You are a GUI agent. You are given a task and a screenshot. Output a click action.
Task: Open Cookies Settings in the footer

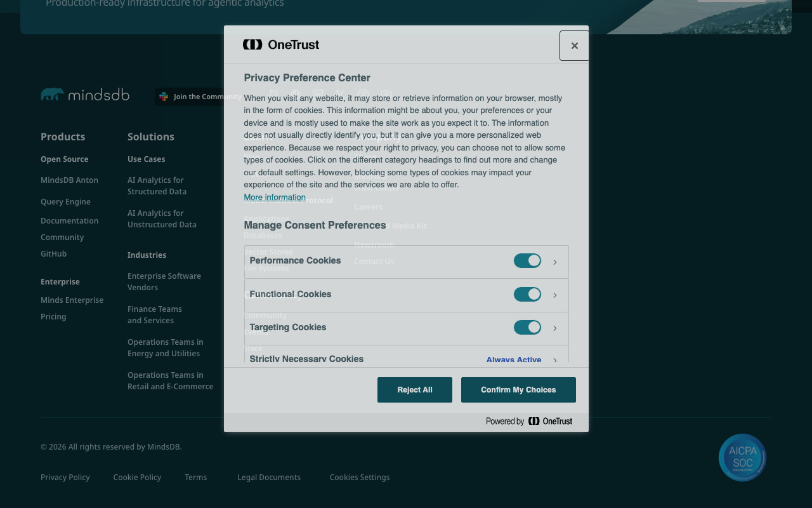[x=360, y=478]
